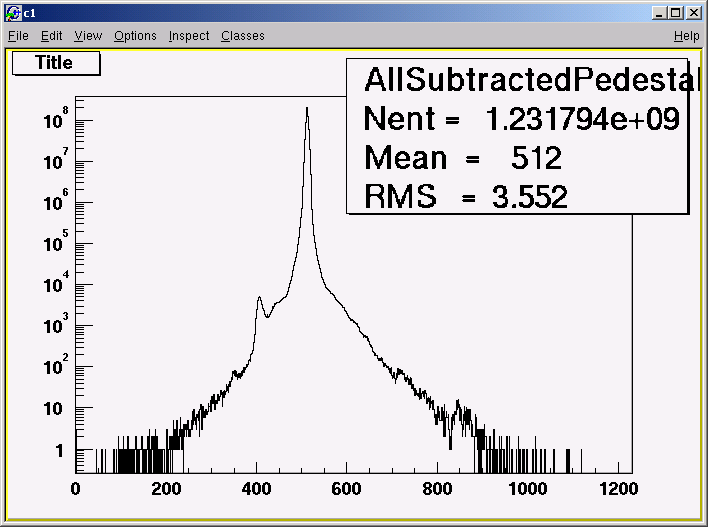Screen dimensions: 708x527
Task: Click the Mean = 512 statistic
Action: 463,158
